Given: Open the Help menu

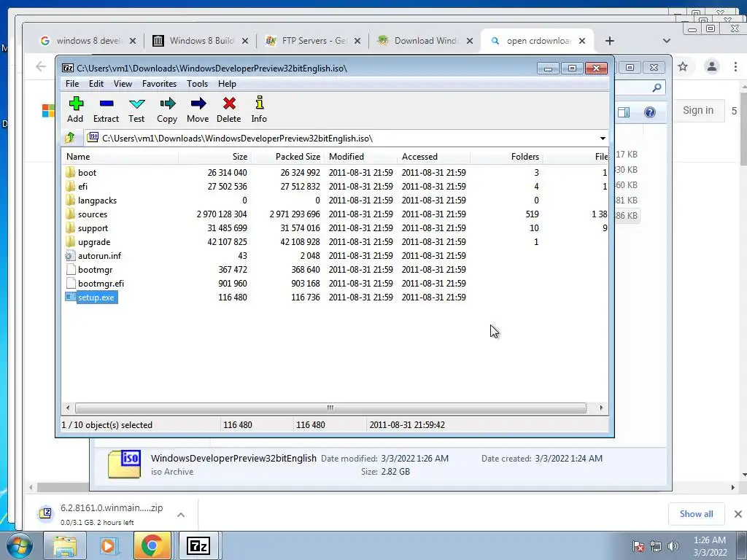Looking at the screenshot, I should pos(228,84).
